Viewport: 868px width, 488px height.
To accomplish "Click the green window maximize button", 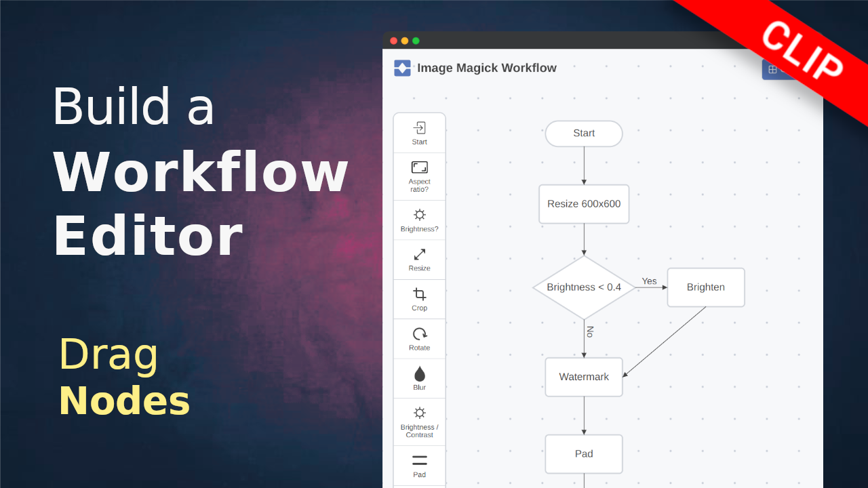I will 416,41.
